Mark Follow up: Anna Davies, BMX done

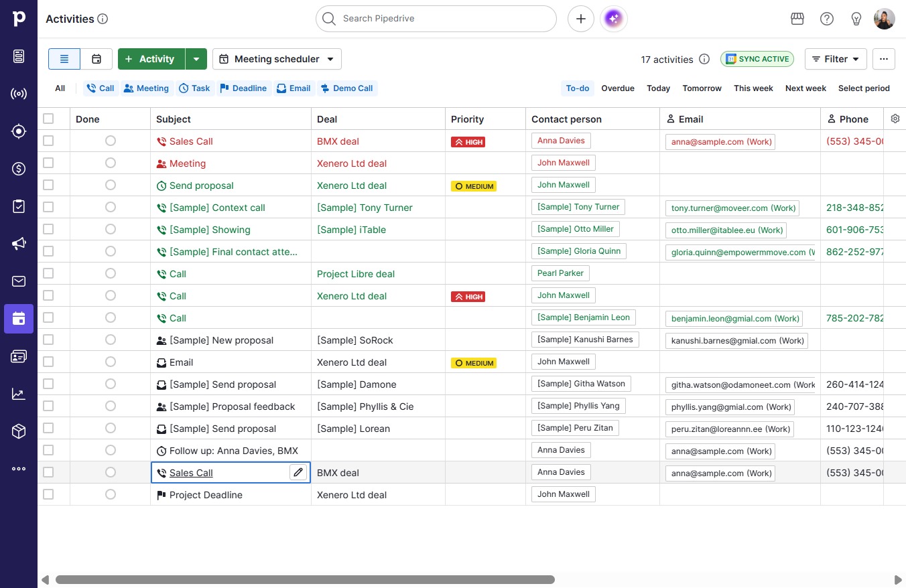[111, 450]
